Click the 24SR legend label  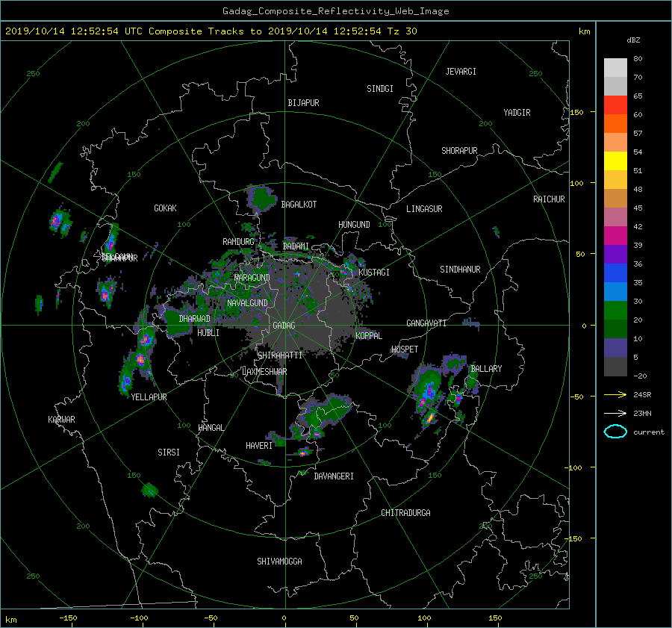642,395
